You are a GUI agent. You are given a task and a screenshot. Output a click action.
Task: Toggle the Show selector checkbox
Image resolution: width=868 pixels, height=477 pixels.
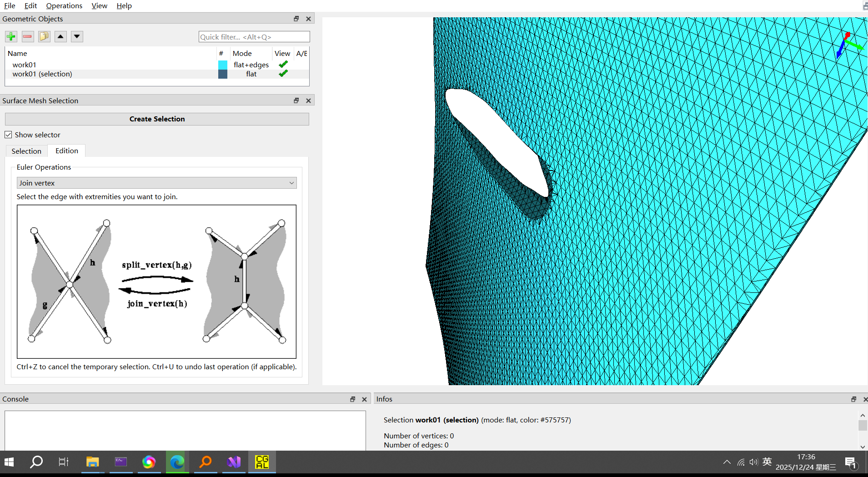[x=8, y=135]
